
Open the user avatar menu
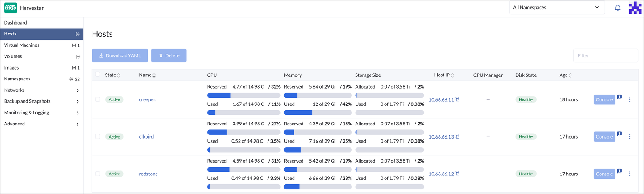tap(635, 8)
